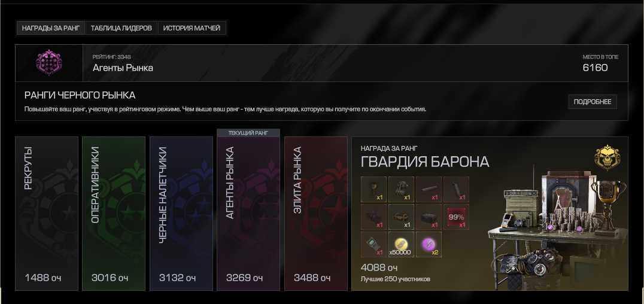
Task: Select the green Оперативники rank card
Action: (114, 214)
